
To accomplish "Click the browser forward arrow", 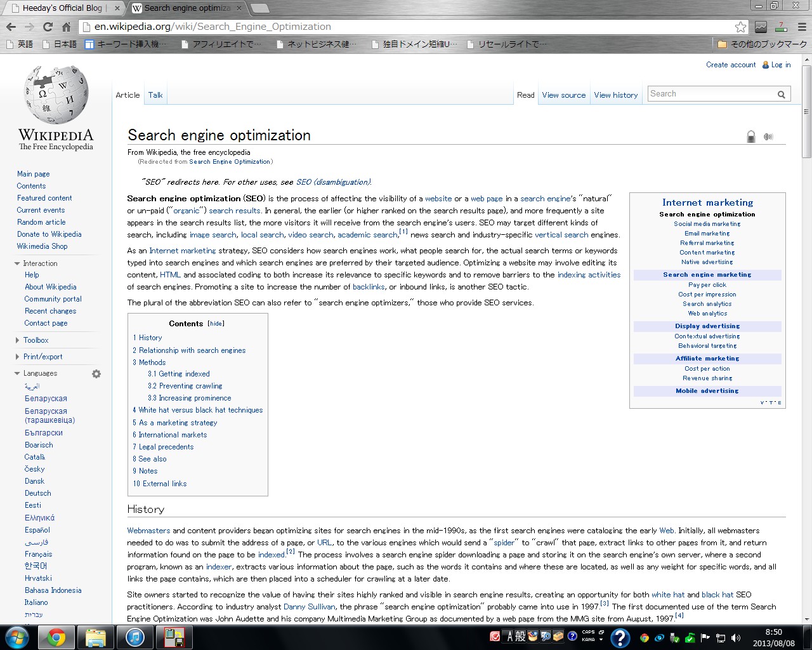I will (29, 27).
